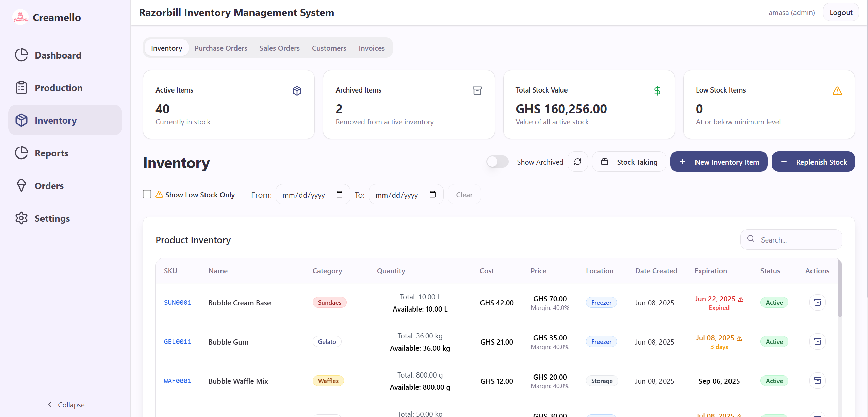Open SKU link WAF0001
868x417 pixels.
tap(178, 381)
